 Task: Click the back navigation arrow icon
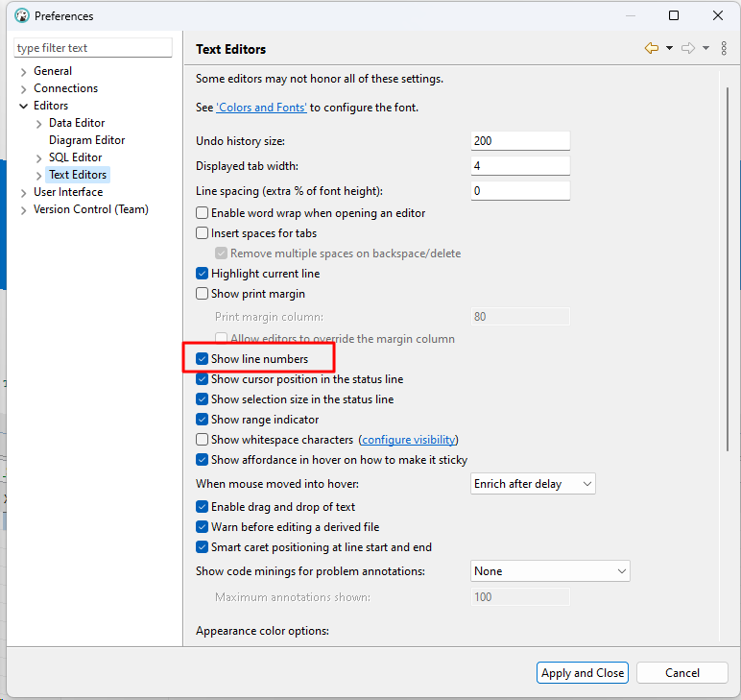(x=651, y=48)
